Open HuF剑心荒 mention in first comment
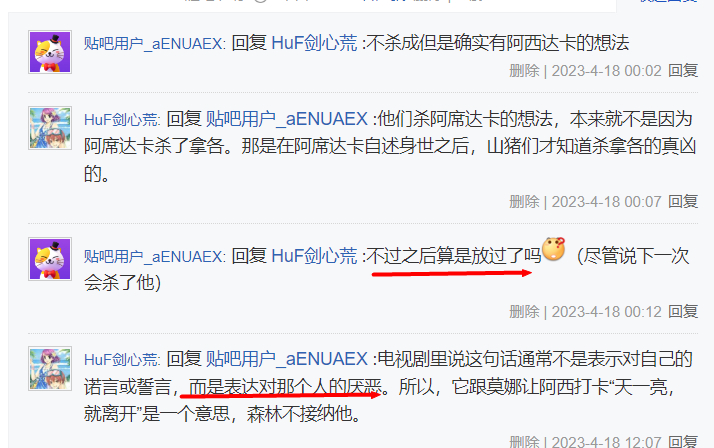 pyautogui.click(x=314, y=43)
